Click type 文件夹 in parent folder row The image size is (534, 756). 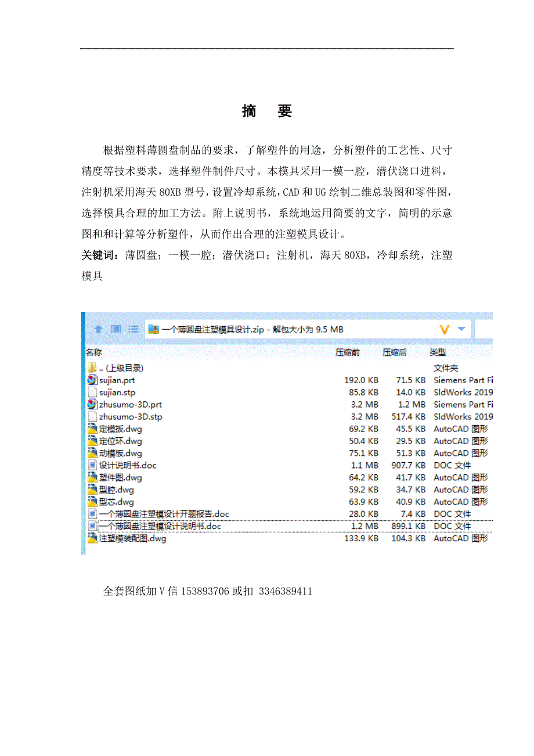pyautogui.click(x=446, y=368)
